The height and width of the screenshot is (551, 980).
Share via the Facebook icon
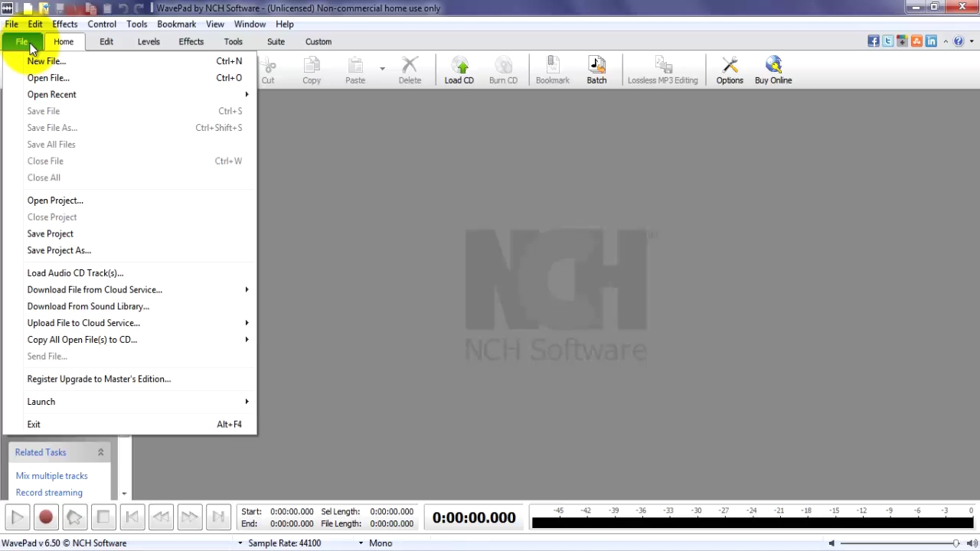point(874,41)
